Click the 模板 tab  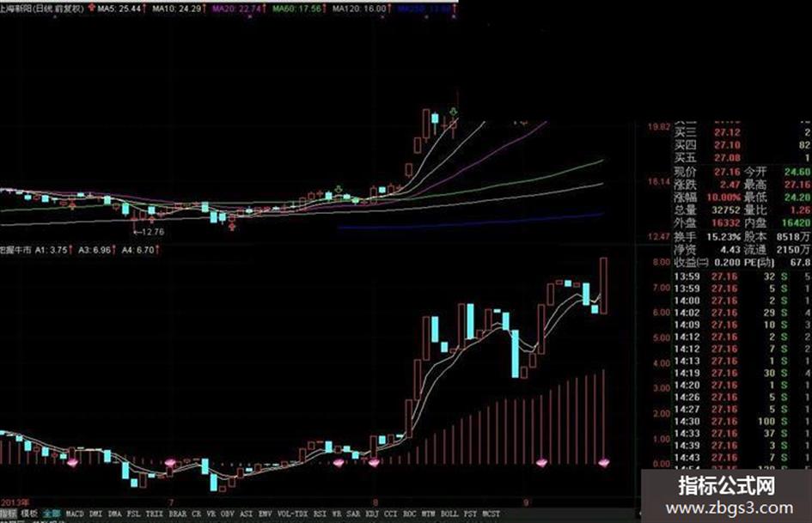pyautogui.click(x=29, y=514)
